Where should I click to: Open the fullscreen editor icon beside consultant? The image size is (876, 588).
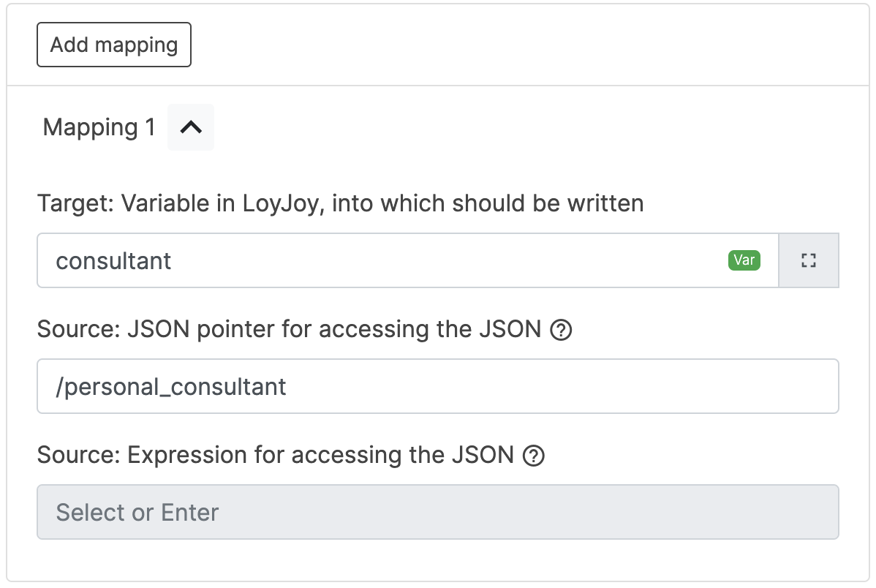click(x=809, y=260)
